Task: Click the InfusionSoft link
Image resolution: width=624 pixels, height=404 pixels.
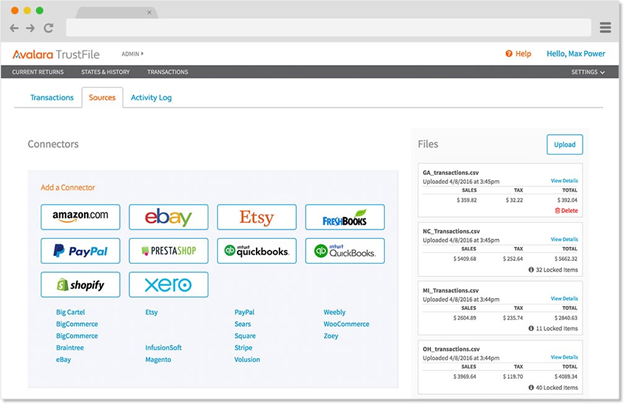Action: 164,347
